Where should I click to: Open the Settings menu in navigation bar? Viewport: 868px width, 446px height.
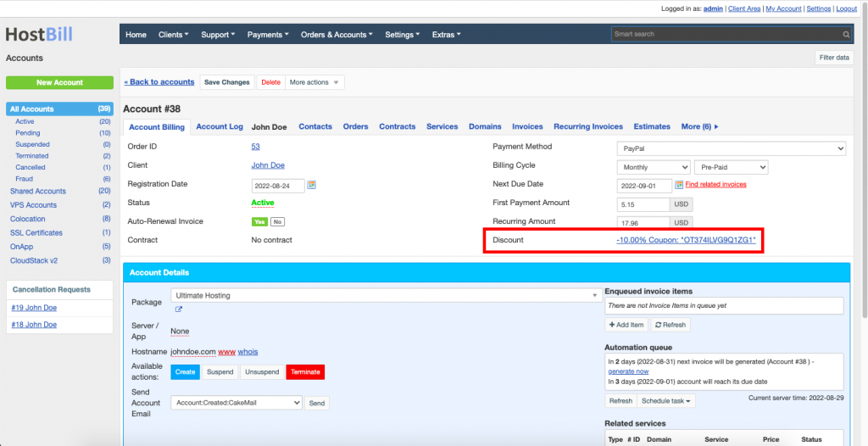pyautogui.click(x=403, y=35)
